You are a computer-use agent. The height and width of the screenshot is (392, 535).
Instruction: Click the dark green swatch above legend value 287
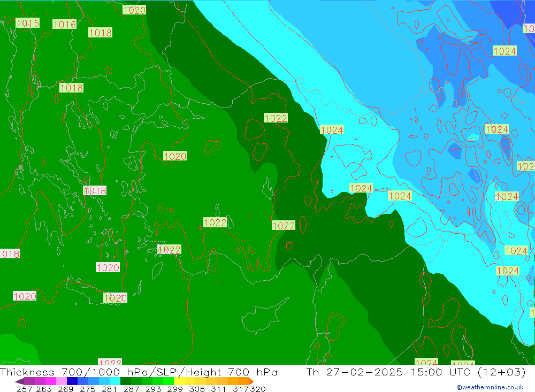coord(126,381)
